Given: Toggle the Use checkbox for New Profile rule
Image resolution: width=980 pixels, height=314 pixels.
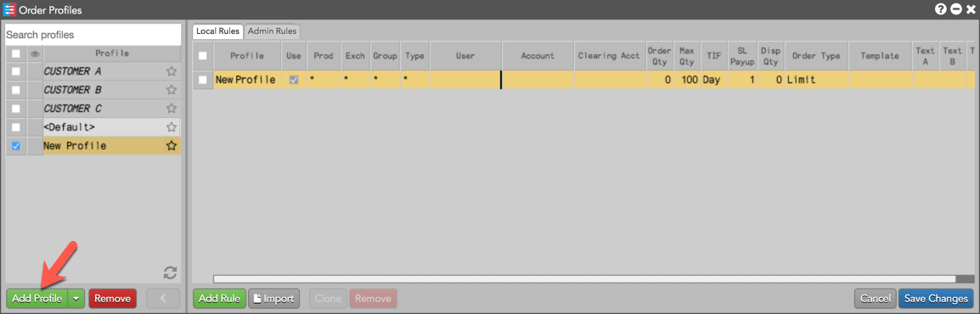Looking at the screenshot, I should [x=294, y=80].
